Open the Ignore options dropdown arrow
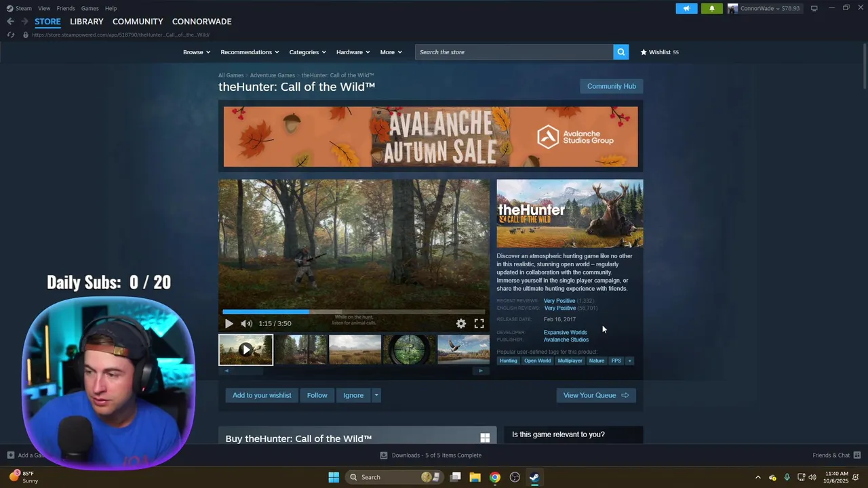 pos(376,395)
